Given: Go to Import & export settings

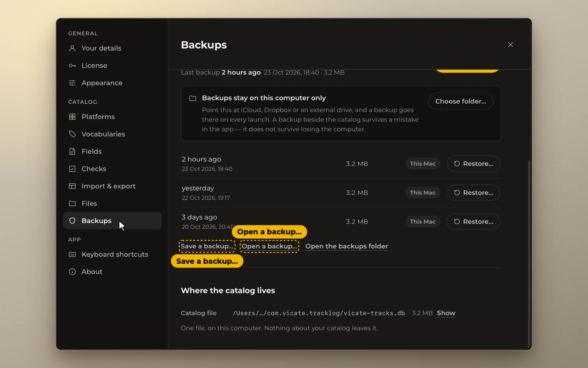Looking at the screenshot, I should click(x=112, y=186).
